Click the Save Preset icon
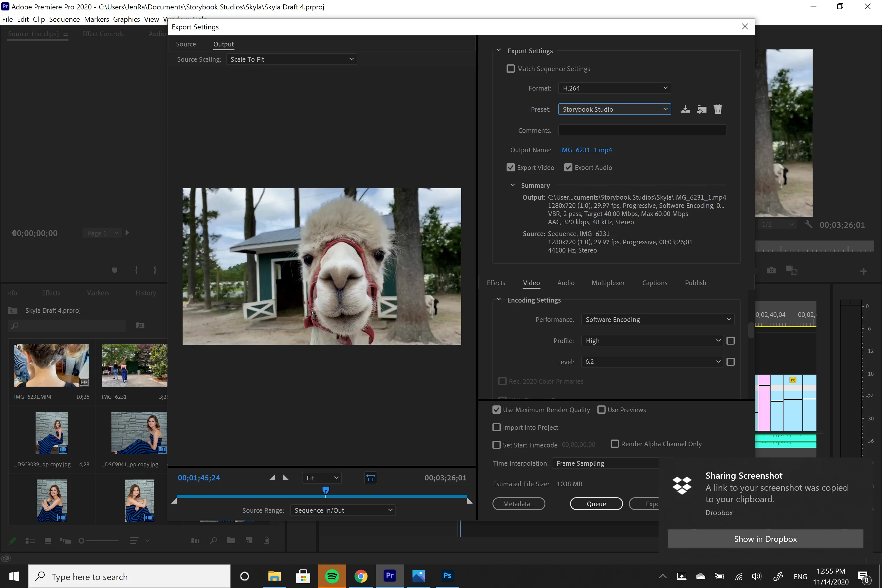The width and height of the screenshot is (882, 588). (685, 109)
